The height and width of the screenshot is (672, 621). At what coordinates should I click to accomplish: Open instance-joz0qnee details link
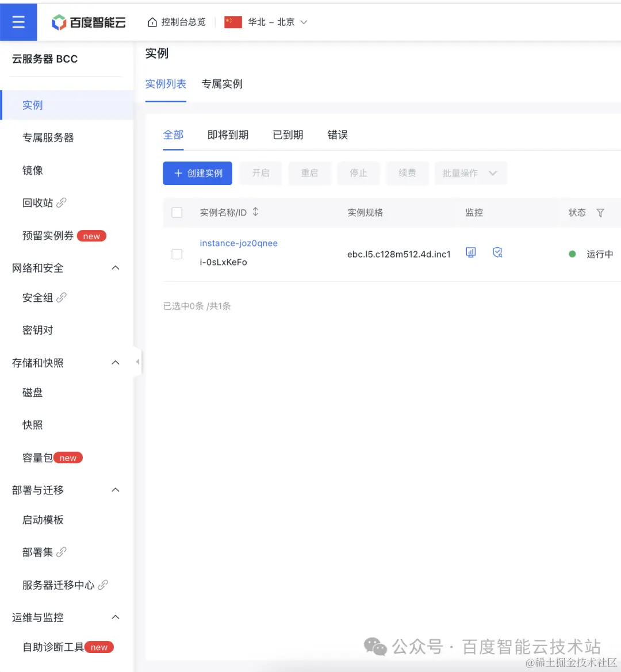[x=239, y=243]
